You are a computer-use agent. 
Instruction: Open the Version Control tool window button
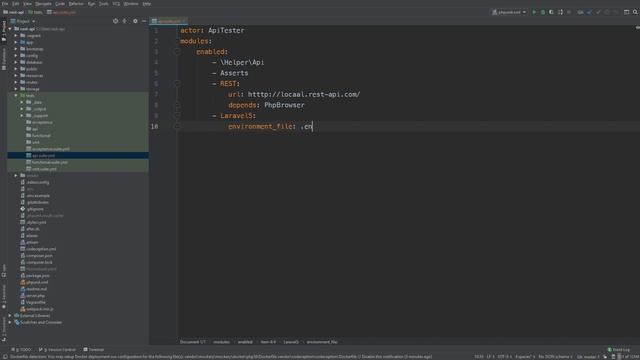click(57, 349)
